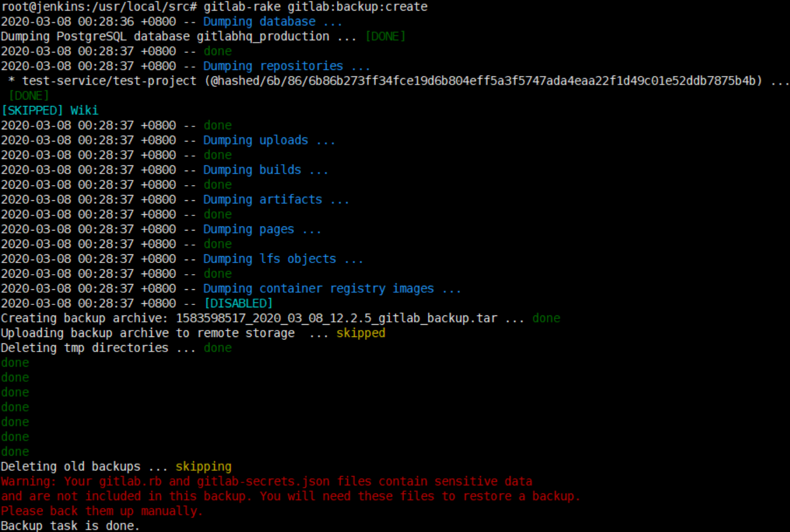Click the '[DISABLED]' status text
Viewport: 790px width, 532px height.
click(238, 303)
